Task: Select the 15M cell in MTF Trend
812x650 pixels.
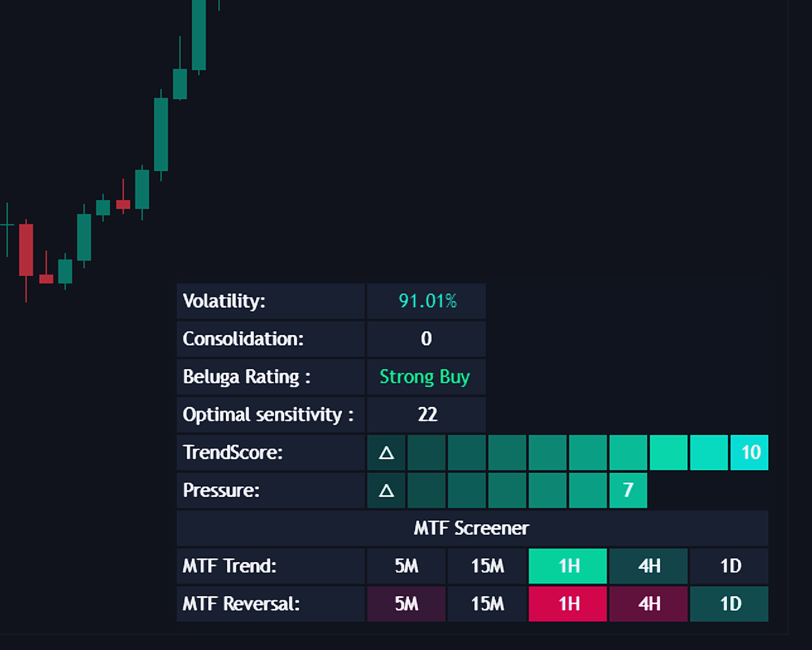Action: (x=487, y=566)
